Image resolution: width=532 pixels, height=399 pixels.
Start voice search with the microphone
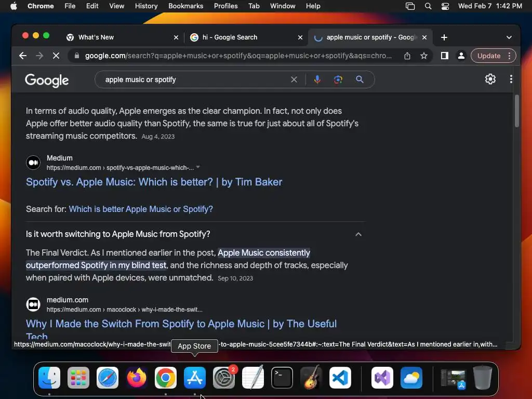(x=317, y=79)
